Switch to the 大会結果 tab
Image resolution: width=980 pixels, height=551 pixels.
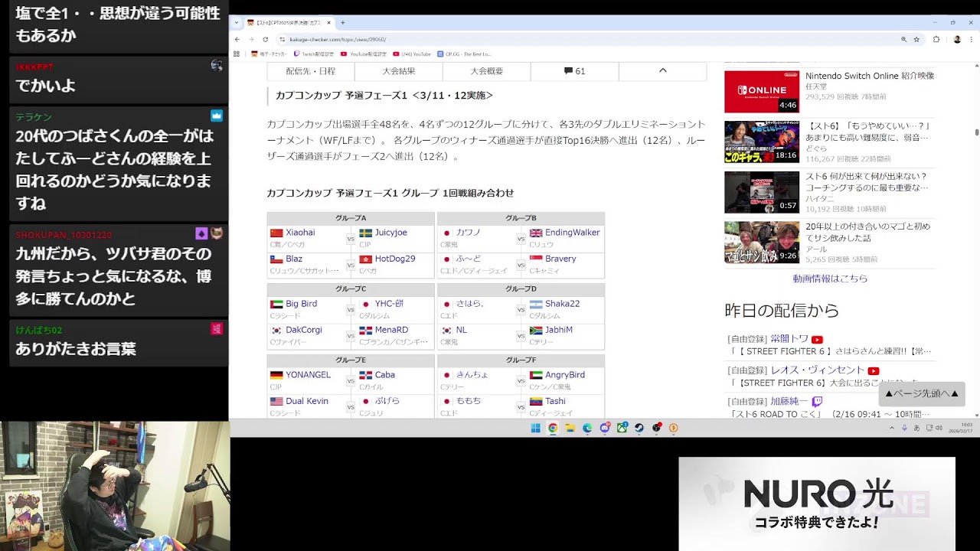pyautogui.click(x=399, y=71)
